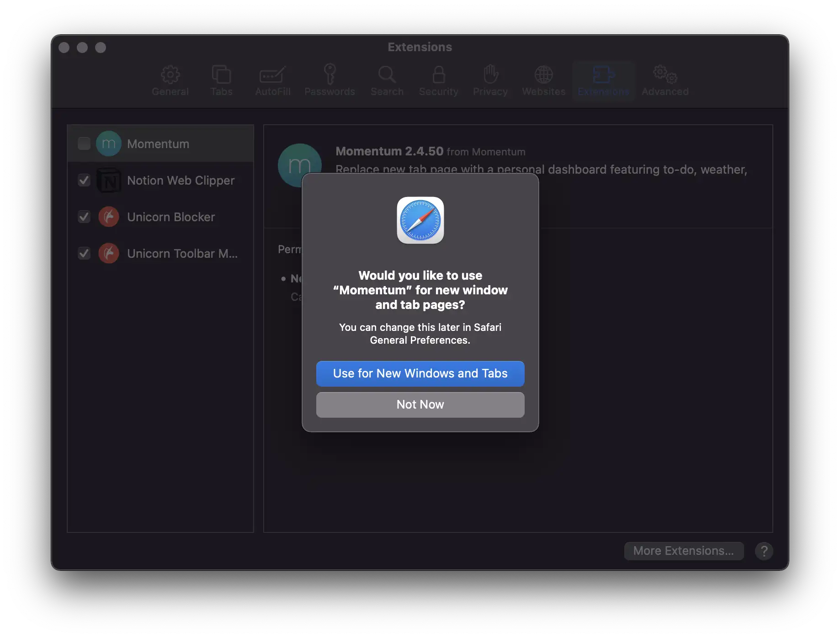Uncheck the Unicorn Toolbar M... extension

coord(84,253)
